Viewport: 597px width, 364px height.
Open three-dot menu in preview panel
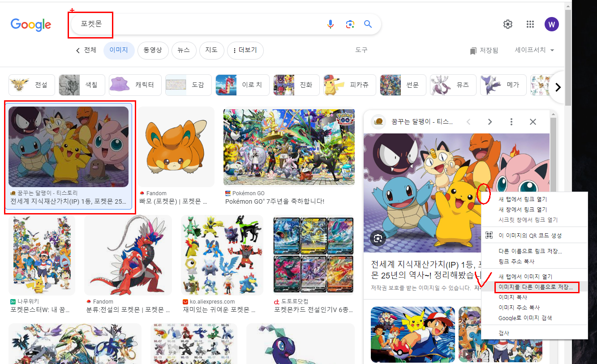pos(511,122)
